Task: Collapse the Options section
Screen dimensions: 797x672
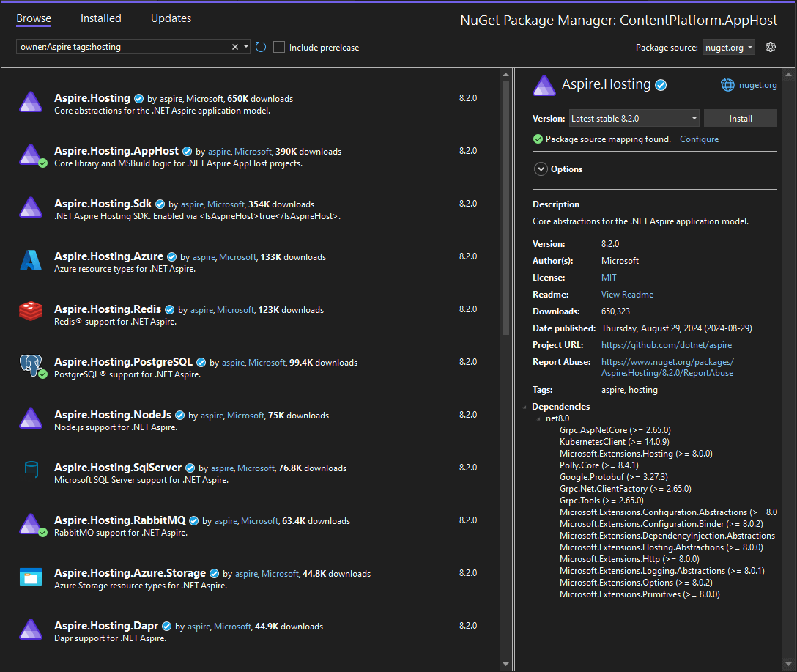Action: (541, 169)
